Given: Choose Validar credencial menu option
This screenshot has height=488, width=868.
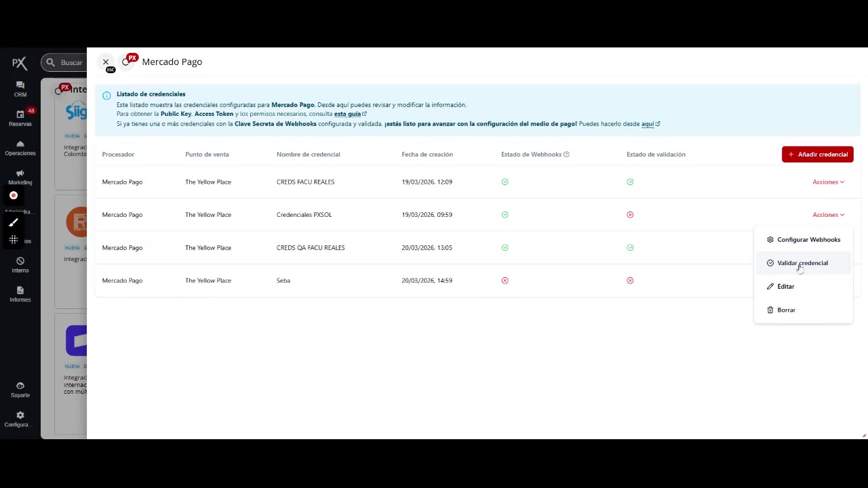Looking at the screenshot, I should click(x=802, y=263).
